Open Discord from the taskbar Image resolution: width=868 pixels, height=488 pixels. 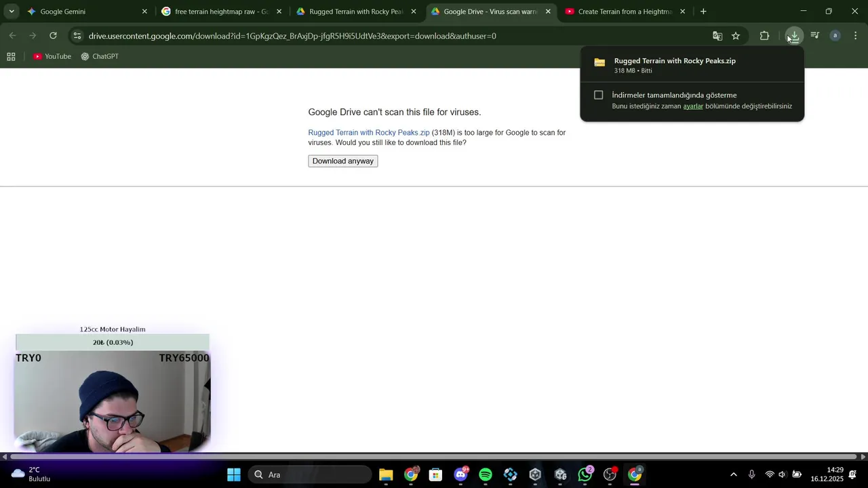pos(461,474)
